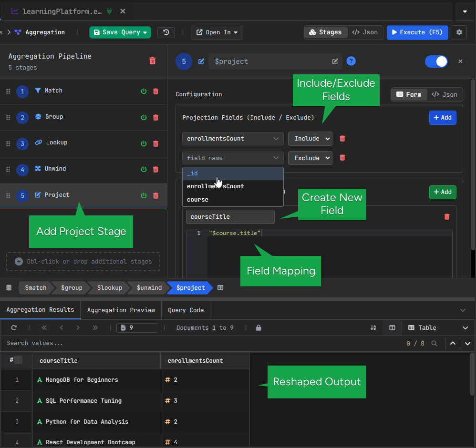The height and width of the screenshot is (448, 476).
Task: Disable the Unwind stage power toggle
Action: point(144,170)
